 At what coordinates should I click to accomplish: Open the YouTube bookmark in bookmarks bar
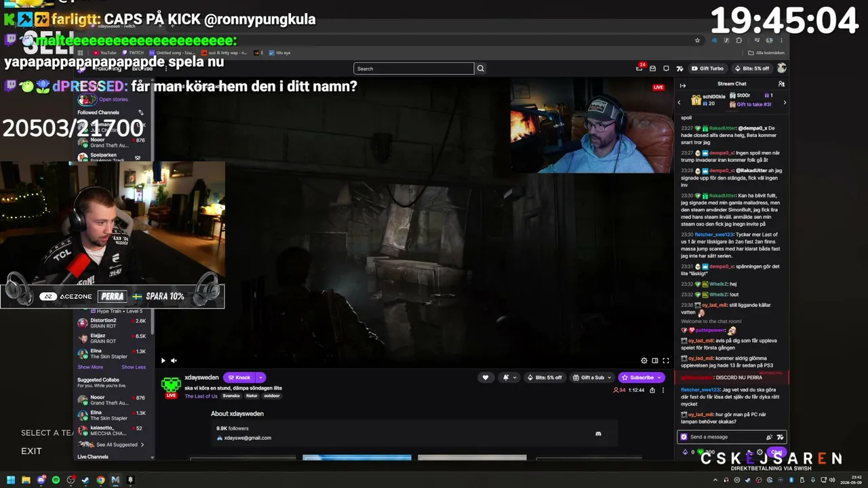pos(105,53)
